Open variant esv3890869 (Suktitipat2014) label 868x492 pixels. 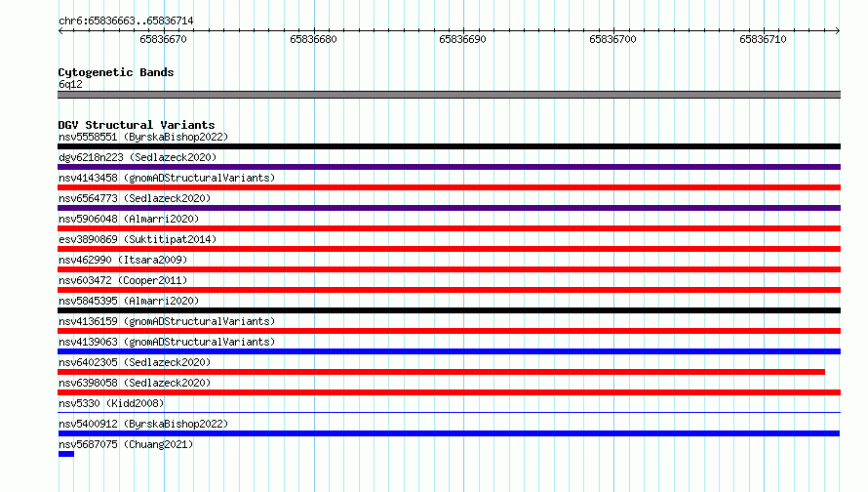point(138,239)
